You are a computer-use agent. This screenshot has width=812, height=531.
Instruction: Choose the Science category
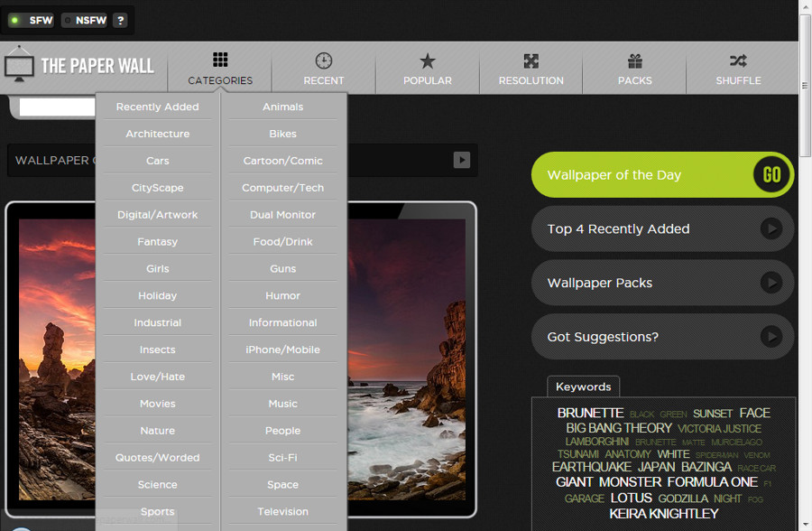tap(157, 484)
